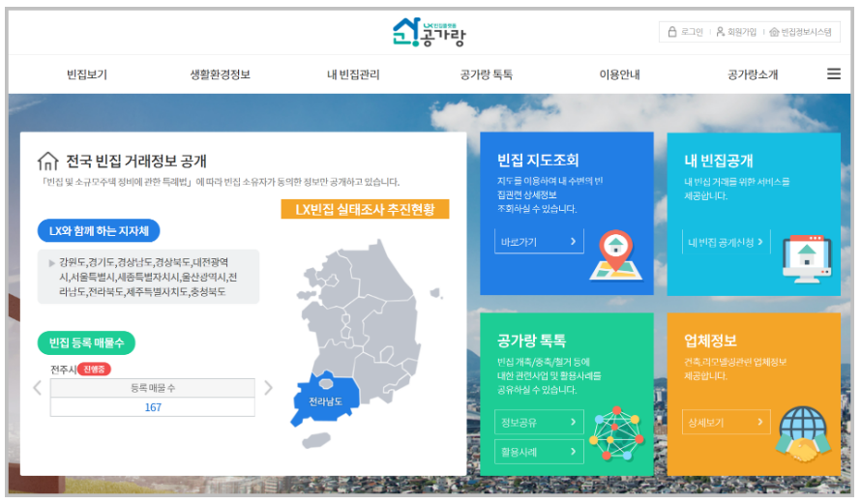The height and width of the screenshot is (504, 861).
Task: Click the 167 listing count value
Action: pos(153,407)
